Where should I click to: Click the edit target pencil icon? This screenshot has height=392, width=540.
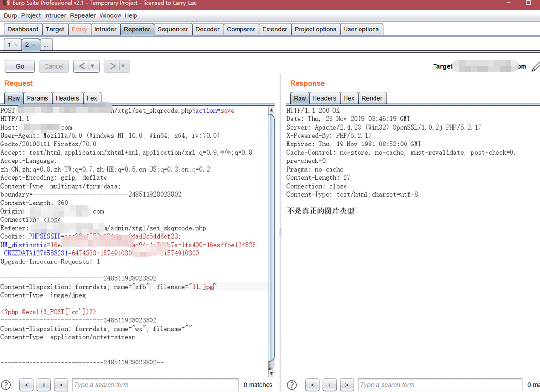tap(536, 66)
